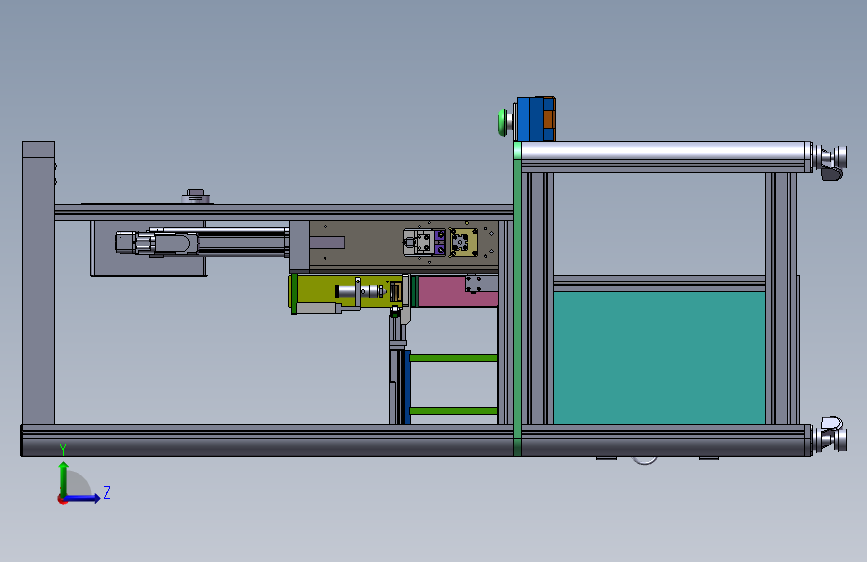Select the blue switch box housing
The height and width of the screenshot is (562, 867).
coord(530,119)
